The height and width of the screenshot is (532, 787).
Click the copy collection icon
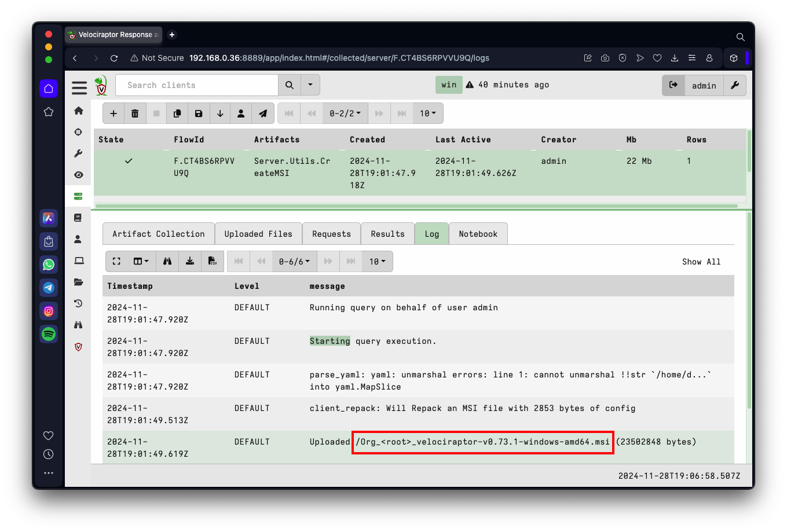coord(177,113)
